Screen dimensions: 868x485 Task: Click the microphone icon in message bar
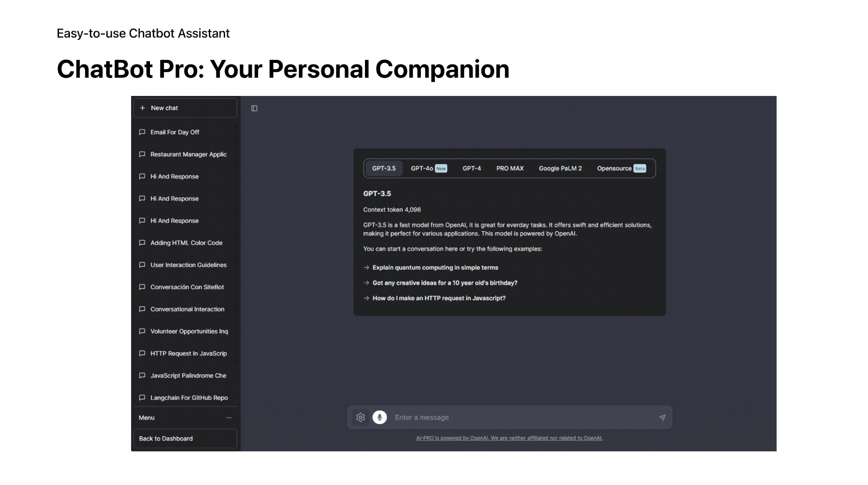point(380,418)
